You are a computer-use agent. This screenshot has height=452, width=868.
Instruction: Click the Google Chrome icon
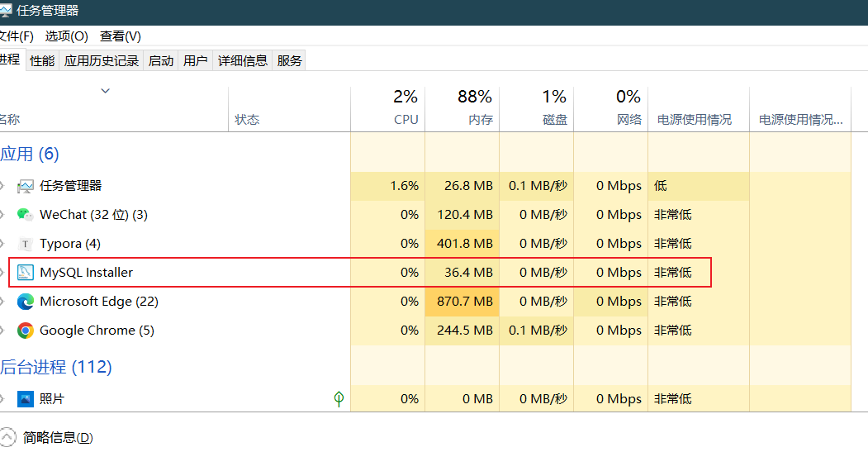[x=26, y=331]
